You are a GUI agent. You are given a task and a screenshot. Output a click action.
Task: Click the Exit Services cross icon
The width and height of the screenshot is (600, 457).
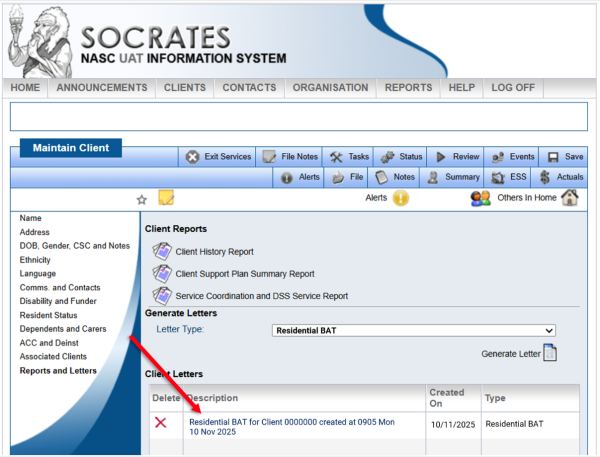pyautogui.click(x=192, y=157)
